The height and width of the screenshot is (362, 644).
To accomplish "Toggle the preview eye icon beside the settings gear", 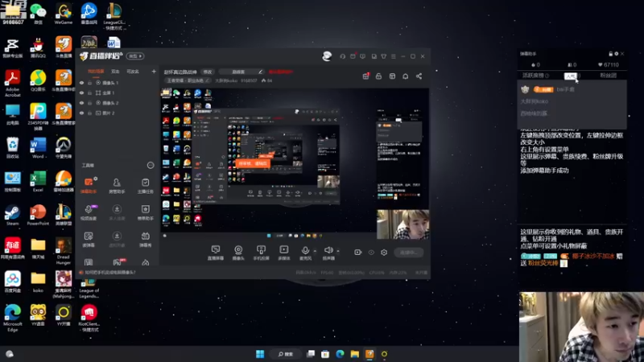I will click(371, 253).
